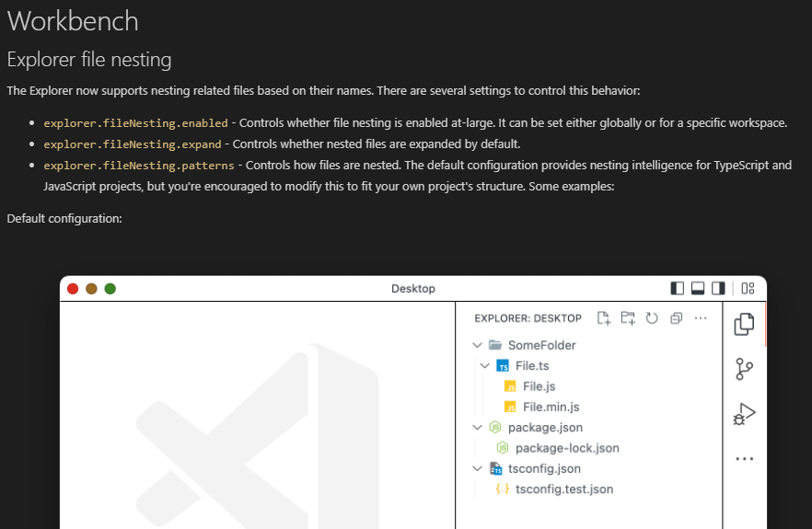Collapse all folders in Explorer icon
Screen dimensions: 812x529
point(676,318)
